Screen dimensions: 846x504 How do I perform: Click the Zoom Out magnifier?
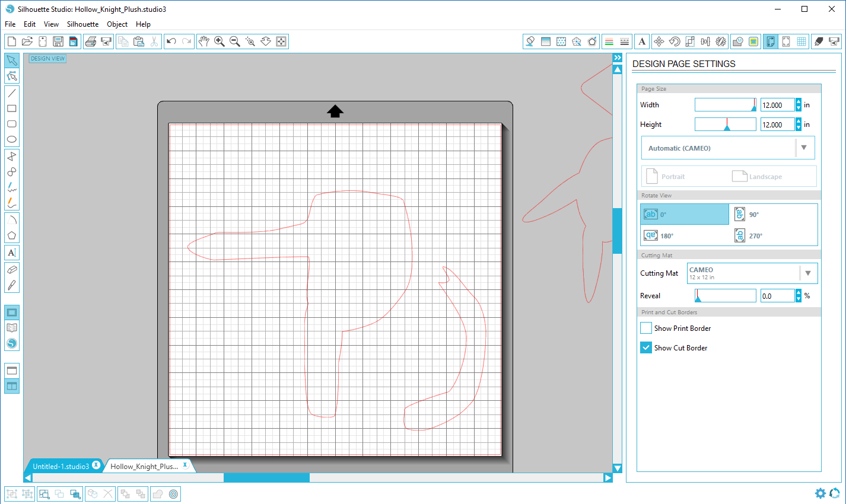[x=234, y=42]
